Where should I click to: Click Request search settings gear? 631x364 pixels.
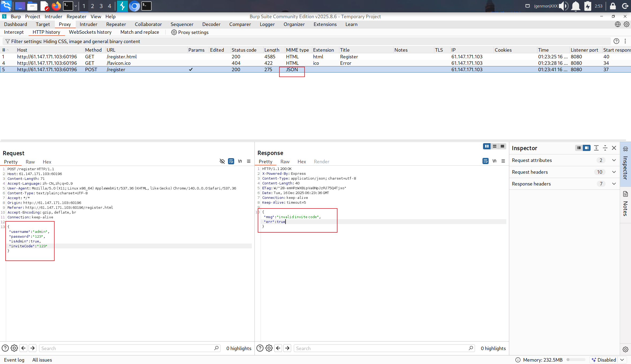[x=14, y=348]
